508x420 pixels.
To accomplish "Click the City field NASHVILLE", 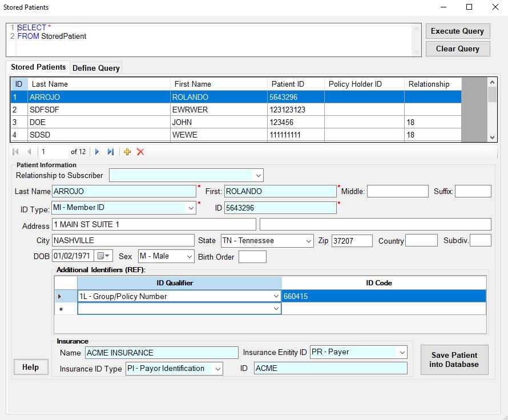I will pos(123,240).
